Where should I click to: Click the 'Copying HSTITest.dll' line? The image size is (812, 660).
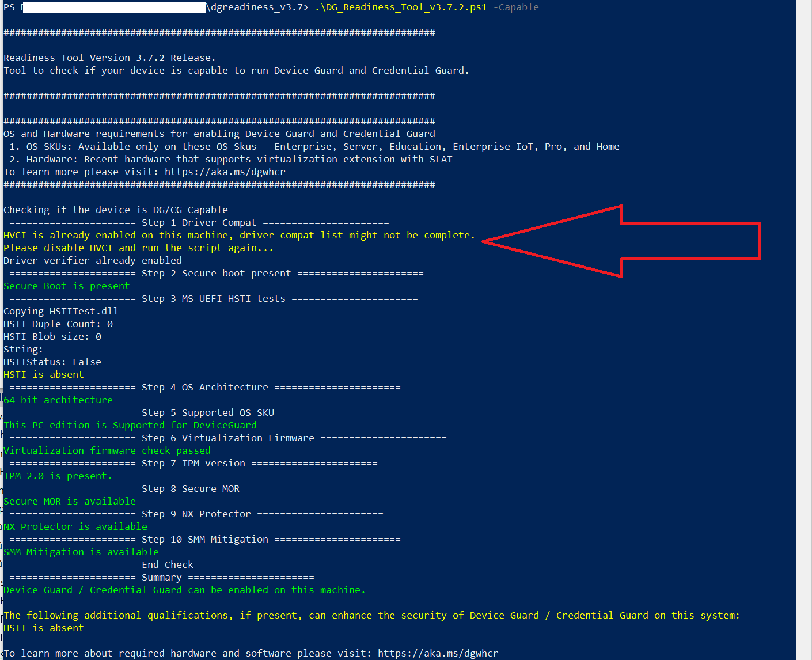click(61, 311)
